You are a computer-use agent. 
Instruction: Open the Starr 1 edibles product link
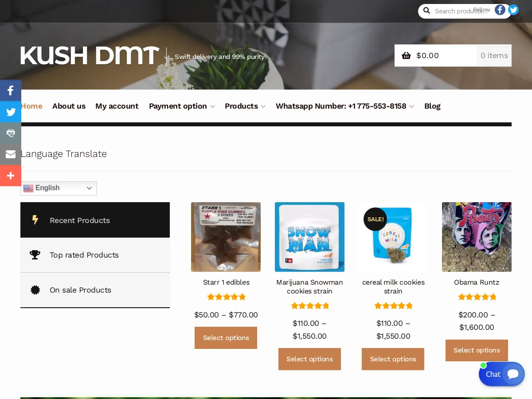click(226, 282)
